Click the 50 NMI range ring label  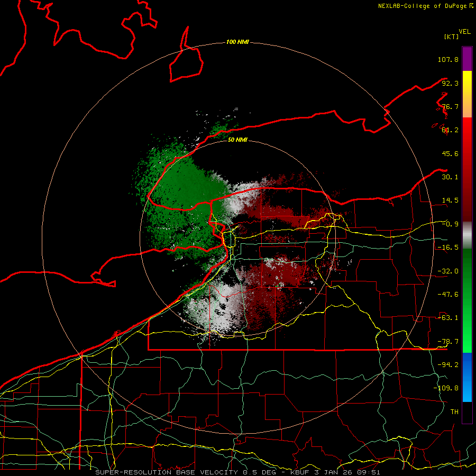pos(237,140)
